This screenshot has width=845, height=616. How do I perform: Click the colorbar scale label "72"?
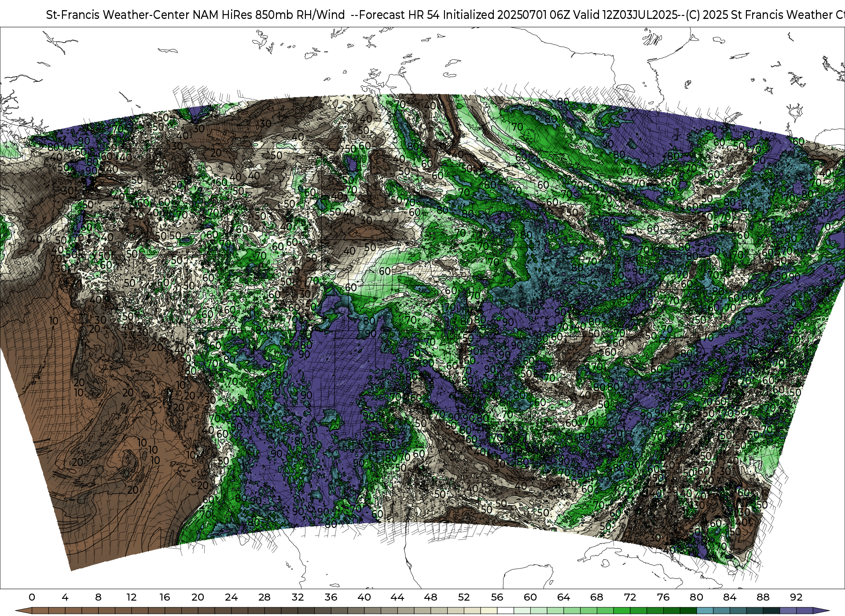pos(630,597)
